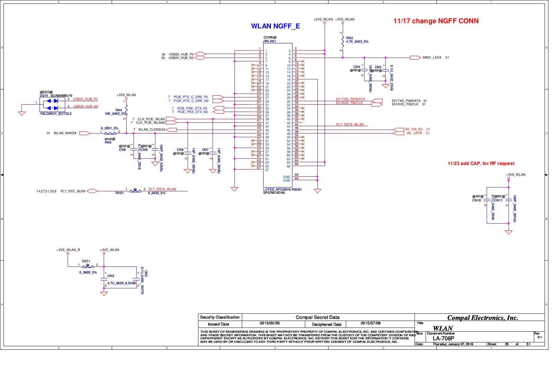Select the MINI1_LED# port symbol

pyautogui.click(x=415, y=58)
